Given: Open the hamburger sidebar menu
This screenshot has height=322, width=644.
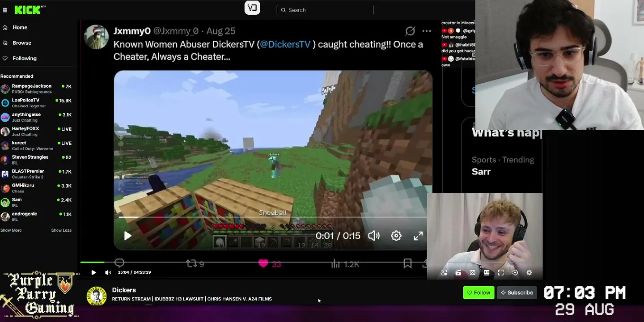Looking at the screenshot, I should click(x=5, y=10).
